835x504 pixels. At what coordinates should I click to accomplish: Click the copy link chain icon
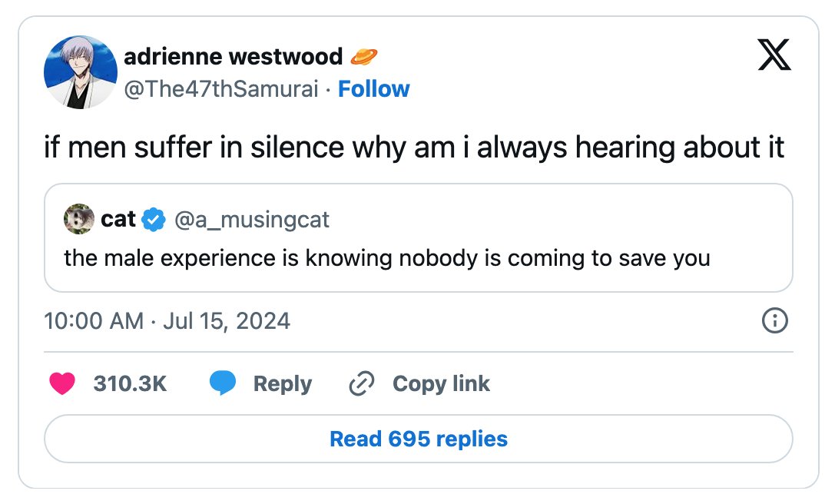362,383
